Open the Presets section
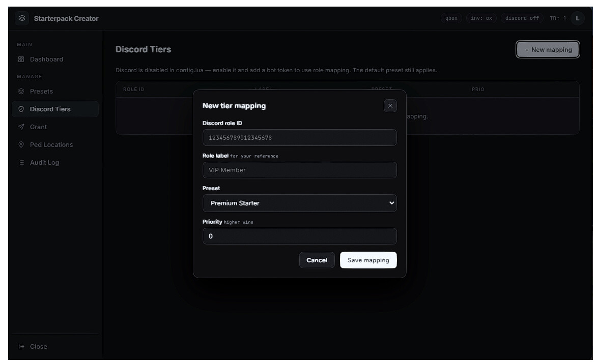This screenshot has height=364, width=598. click(55, 92)
